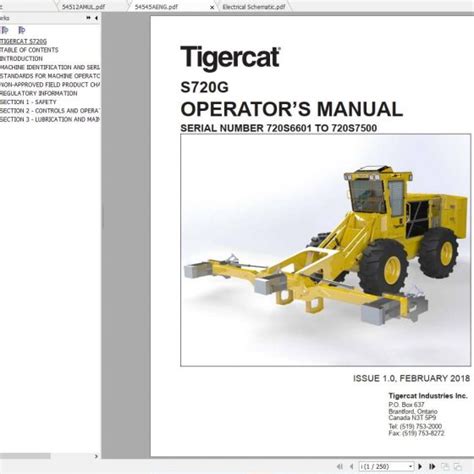Click the Tigercat Industries Inc. text
The width and height of the screenshot is (474, 474).
point(428,396)
